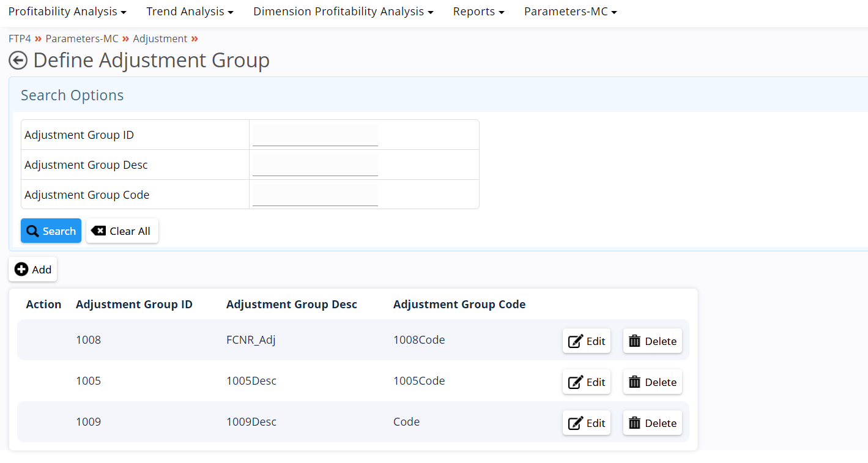Select the 1005Code cell
This screenshot has width=868, height=463.
pyautogui.click(x=419, y=381)
